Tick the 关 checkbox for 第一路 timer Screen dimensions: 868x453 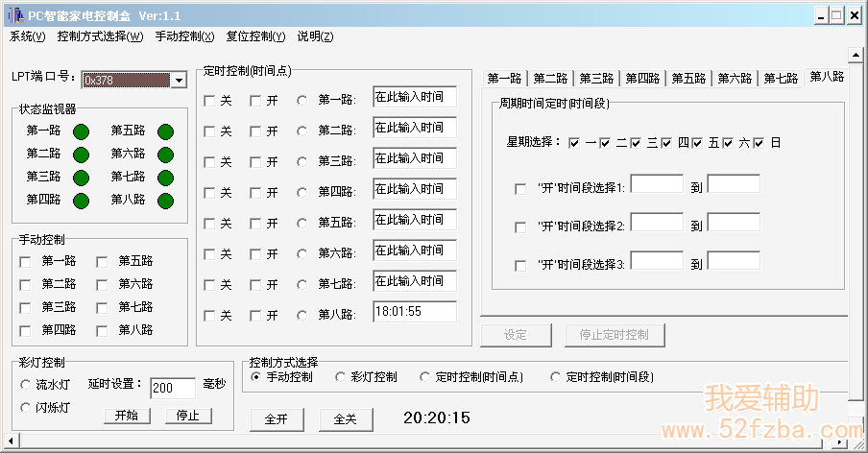click(209, 101)
